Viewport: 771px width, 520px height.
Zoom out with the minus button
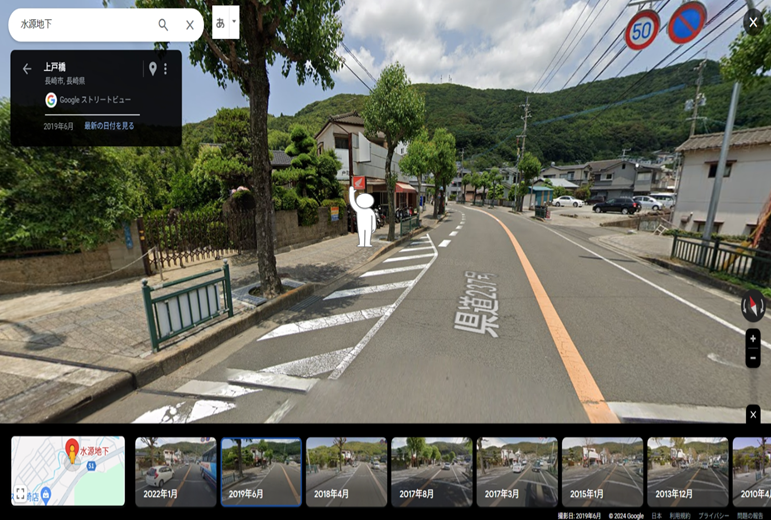[753, 358]
